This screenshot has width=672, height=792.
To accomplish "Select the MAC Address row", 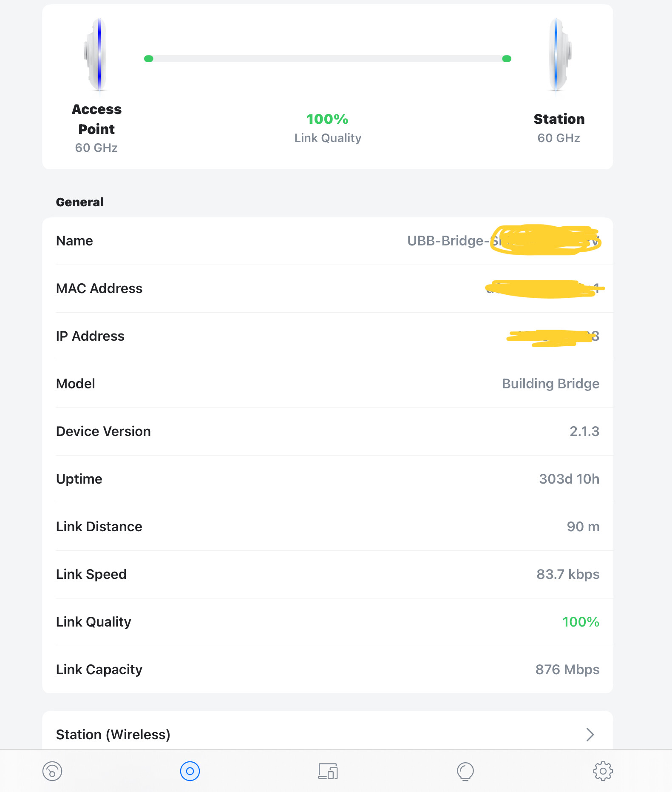I will (x=327, y=289).
